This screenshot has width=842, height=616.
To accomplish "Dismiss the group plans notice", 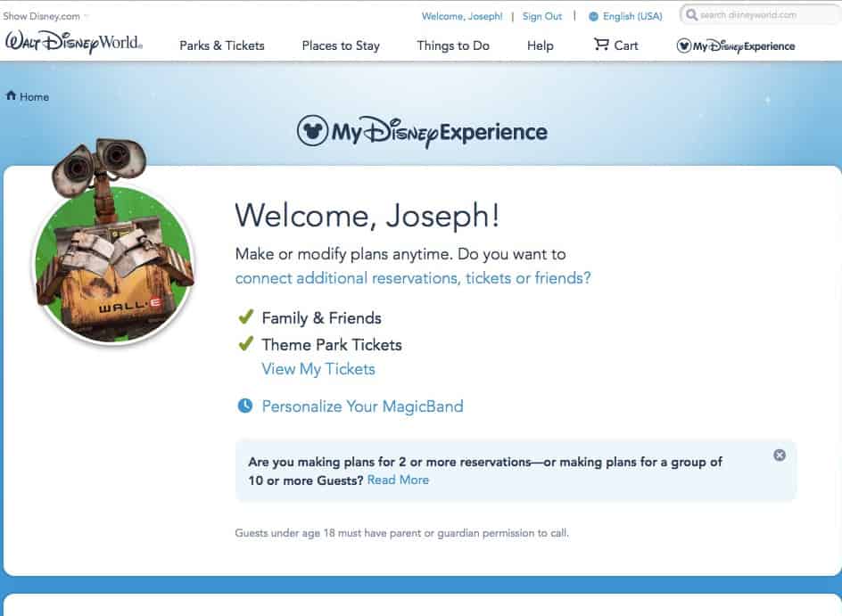I will pyautogui.click(x=780, y=455).
